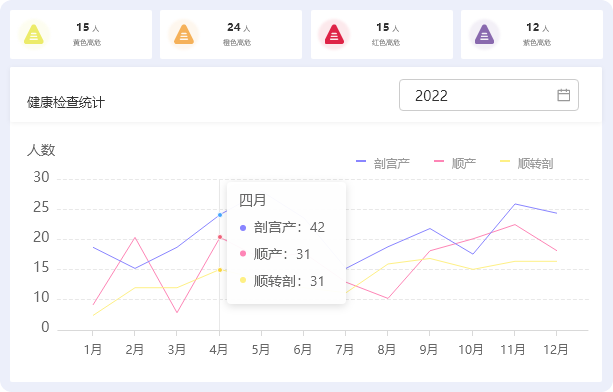The image size is (613, 392).
Task: Select the 12 人 purple risk card
Action: pyautogui.click(x=532, y=34)
